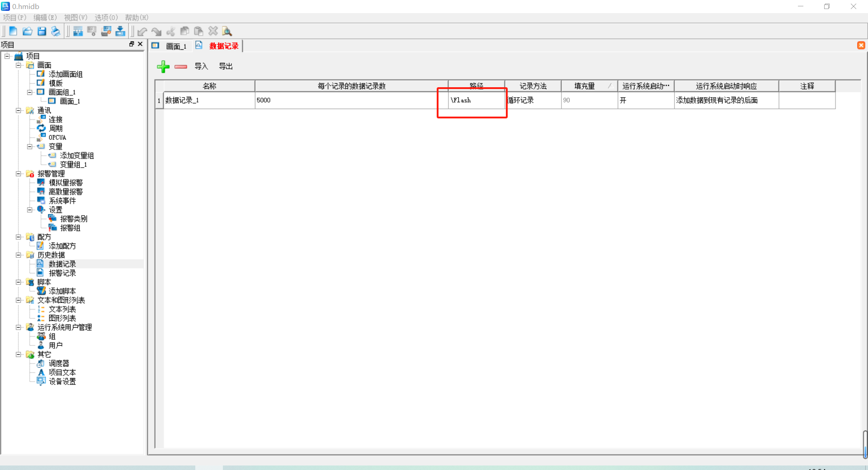Viewport: 868px width, 470px height.
Task: Click the Paste clipboard icon
Action: point(199,31)
